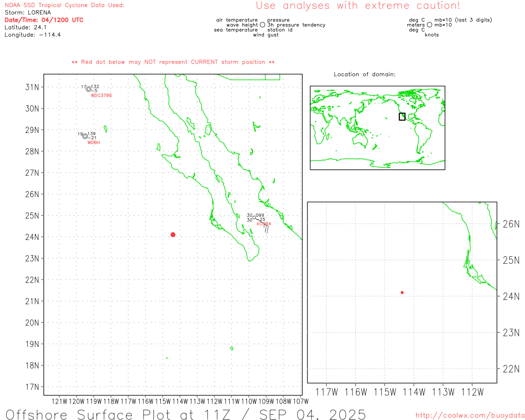Click 'meters' units legend label
Viewport: 525px width, 420px height.
click(x=416, y=25)
